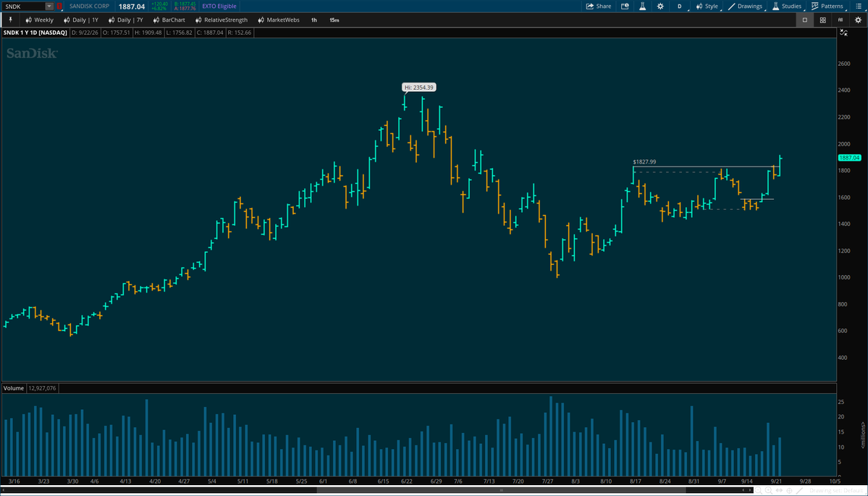This screenshot has height=496, width=868.
Task: Click the last price 1887.04 in header
Action: click(132, 6)
